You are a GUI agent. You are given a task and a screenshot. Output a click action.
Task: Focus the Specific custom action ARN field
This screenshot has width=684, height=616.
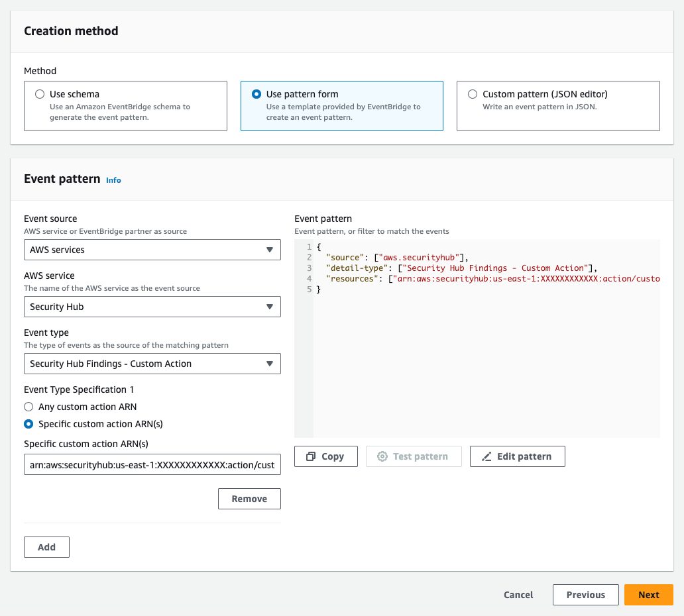[152, 465]
